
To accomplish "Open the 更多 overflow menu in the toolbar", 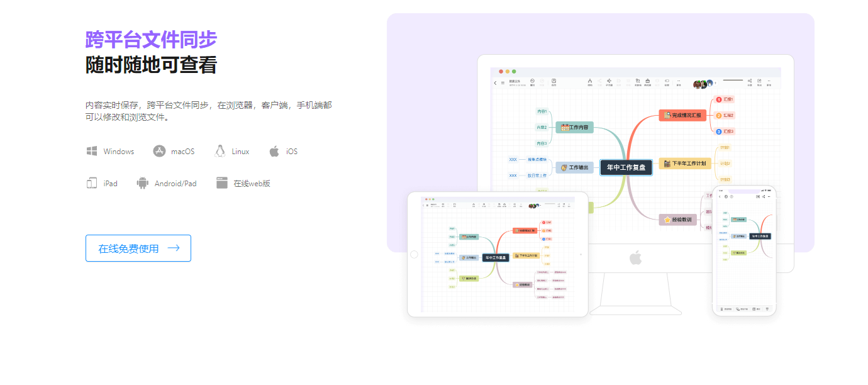I will coord(678,81).
